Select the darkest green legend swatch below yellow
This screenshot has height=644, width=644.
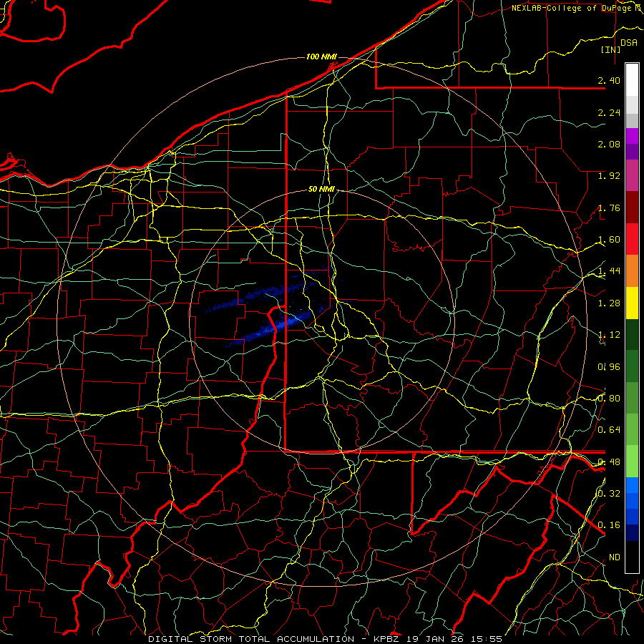(x=632, y=334)
